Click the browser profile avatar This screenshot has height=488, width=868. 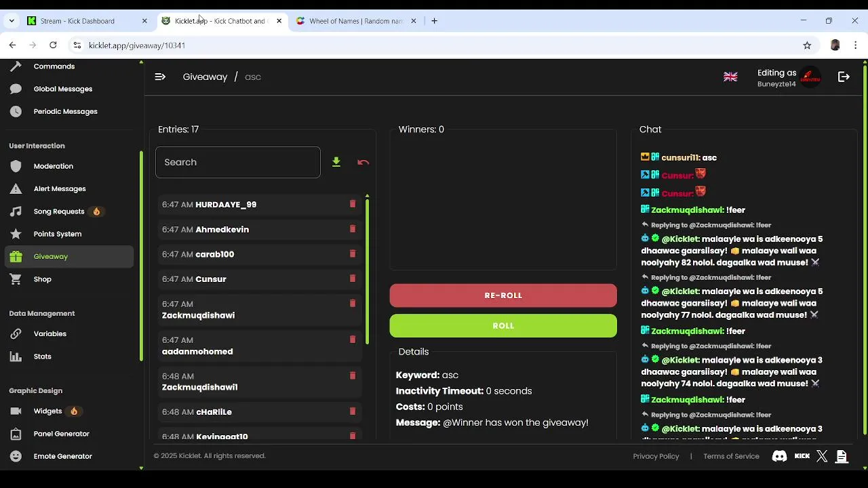835,45
